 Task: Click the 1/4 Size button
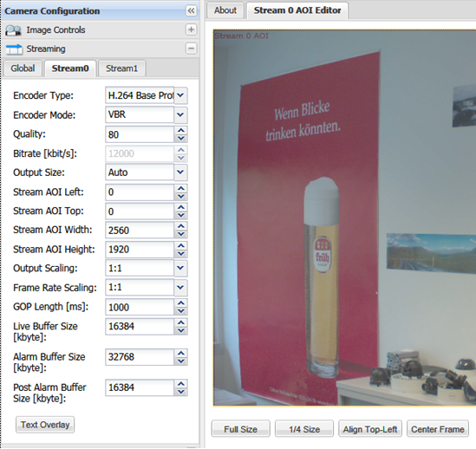304,429
